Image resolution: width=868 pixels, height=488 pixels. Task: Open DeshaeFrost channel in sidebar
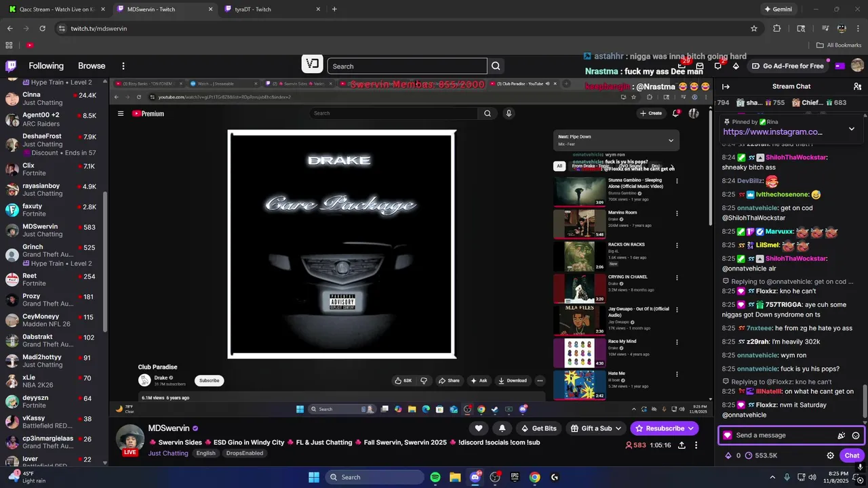52,144
